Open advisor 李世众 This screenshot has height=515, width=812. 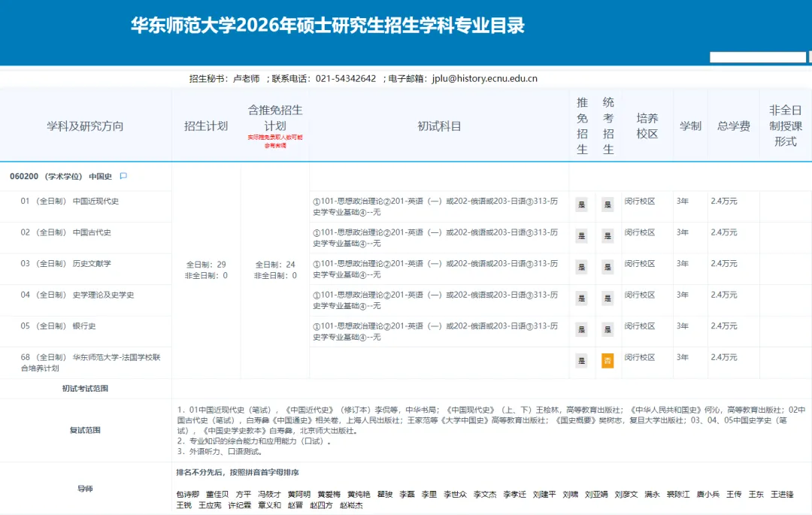[x=455, y=495]
